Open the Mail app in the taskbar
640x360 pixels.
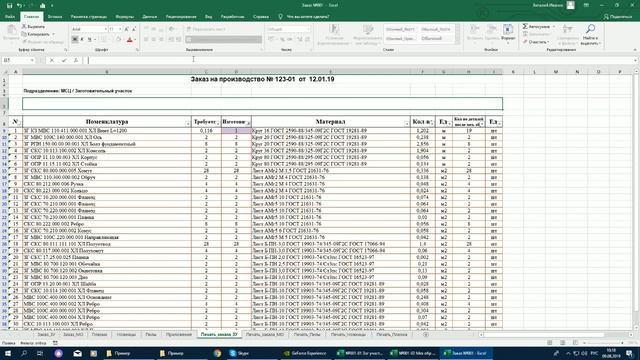click(77, 353)
